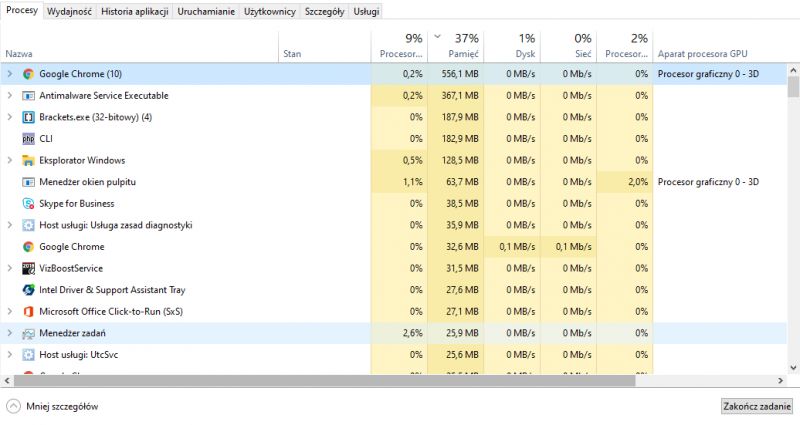The height and width of the screenshot is (425, 800).
Task: Expand the Host usługi: UtcSvc row
Action: pos(10,355)
